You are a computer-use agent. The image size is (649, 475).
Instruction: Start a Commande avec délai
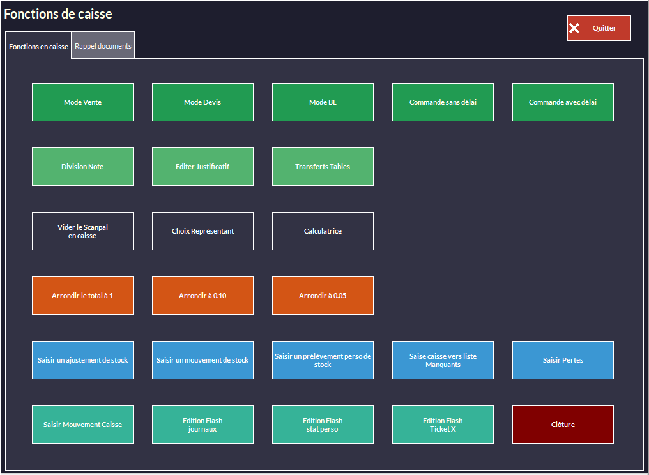point(562,103)
